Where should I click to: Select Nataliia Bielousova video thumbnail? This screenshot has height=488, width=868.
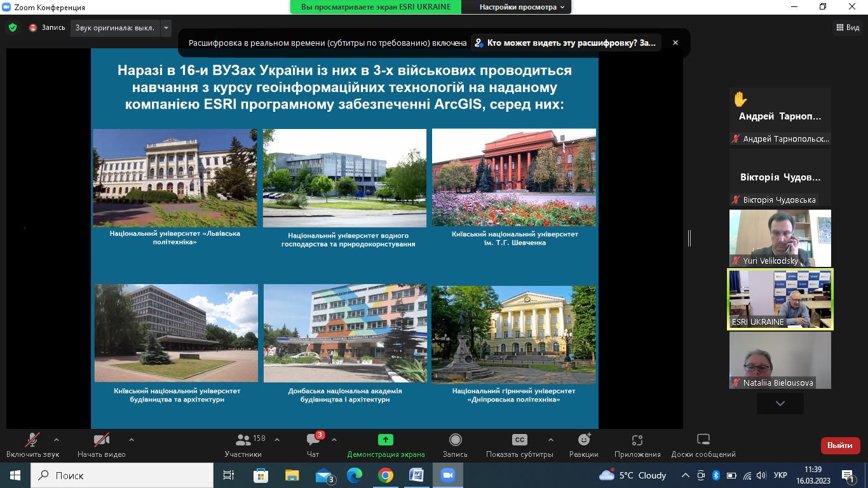pos(780,360)
